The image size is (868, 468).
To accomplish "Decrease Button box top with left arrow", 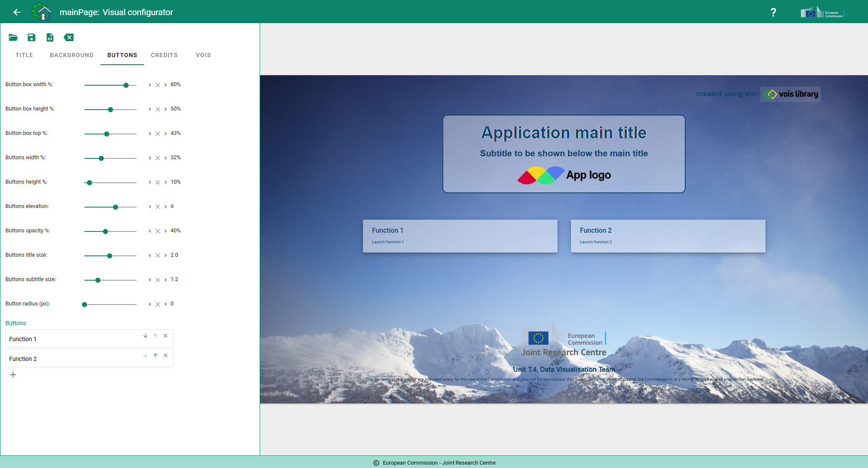I will point(150,134).
